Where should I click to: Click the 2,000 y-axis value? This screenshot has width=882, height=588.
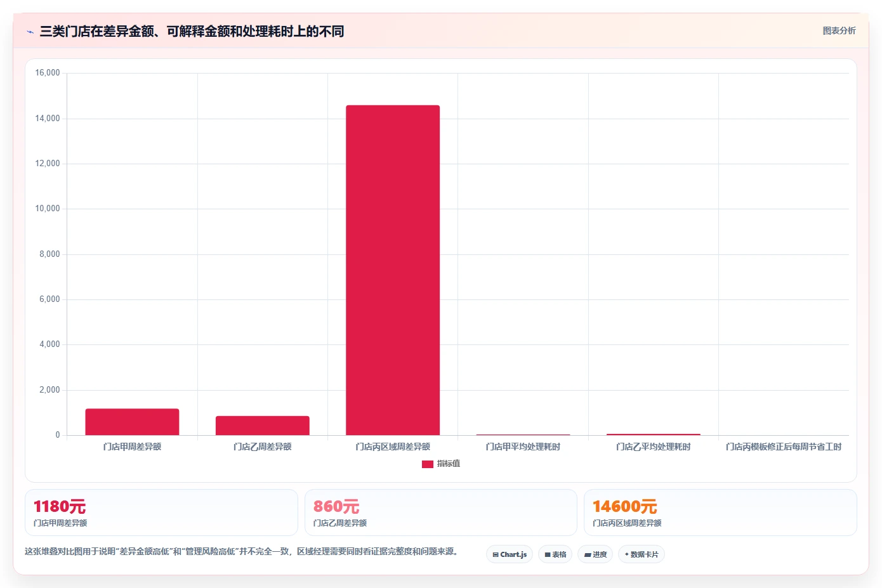[x=49, y=390]
